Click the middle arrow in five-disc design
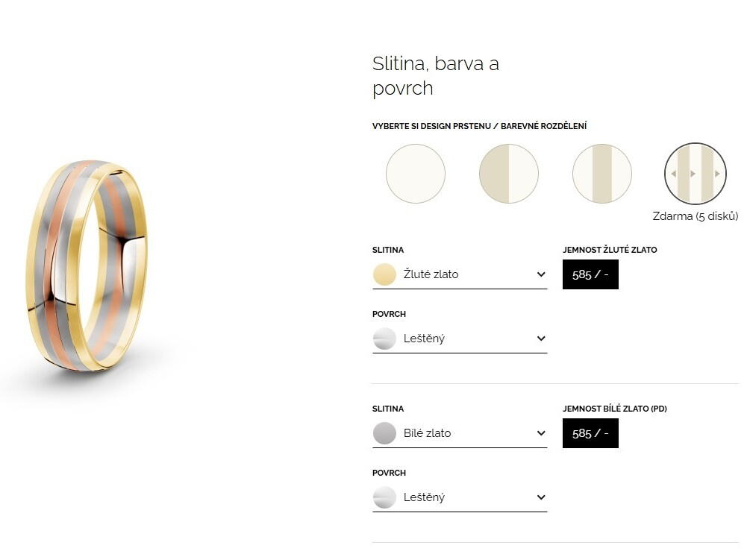The height and width of the screenshot is (560, 747). pyautogui.click(x=693, y=174)
